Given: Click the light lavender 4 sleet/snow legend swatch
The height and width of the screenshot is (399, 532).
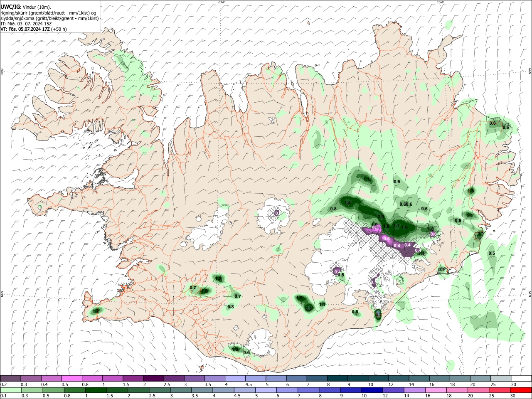Looking at the screenshot, I should tap(234, 378).
